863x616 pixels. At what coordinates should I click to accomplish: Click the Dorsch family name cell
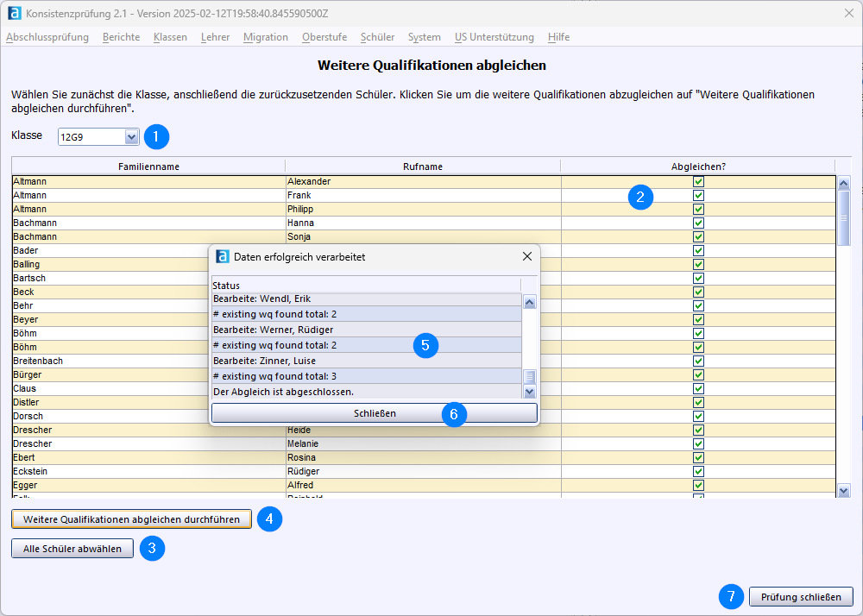tap(148, 417)
